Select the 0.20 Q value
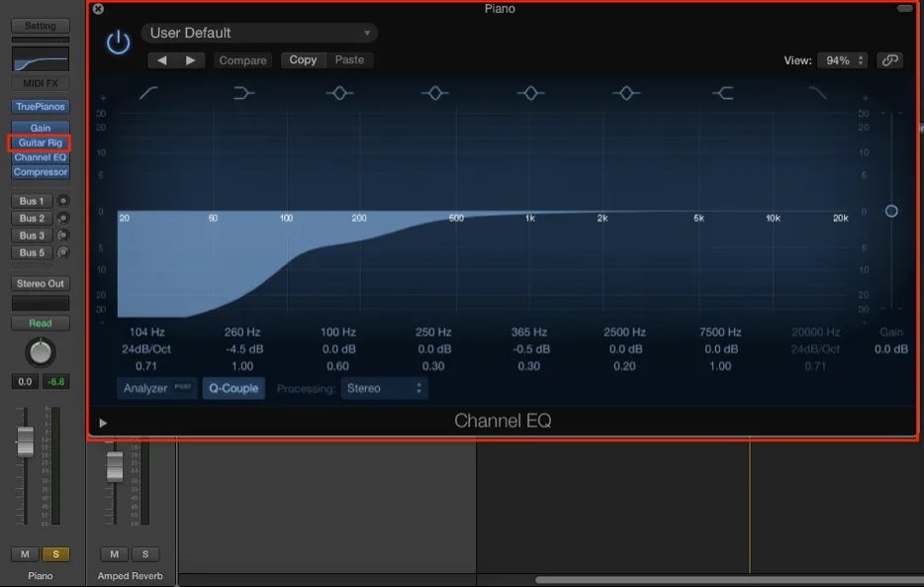This screenshot has height=587, width=924. point(624,366)
